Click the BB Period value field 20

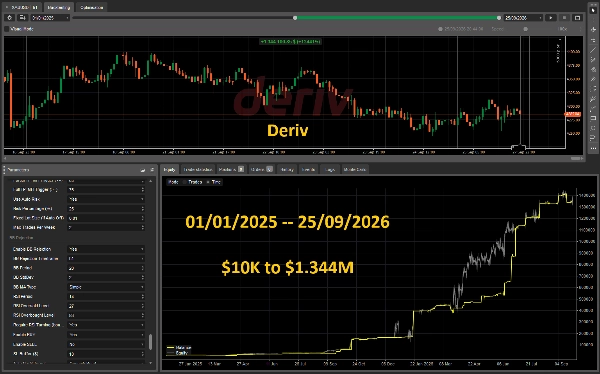[106, 268]
